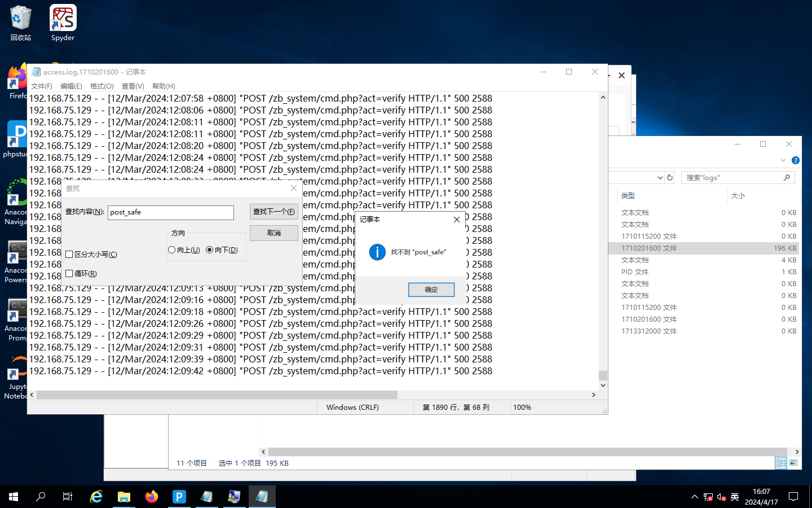
Task: Select the search Down radio button
Action: tap(209, 250)
